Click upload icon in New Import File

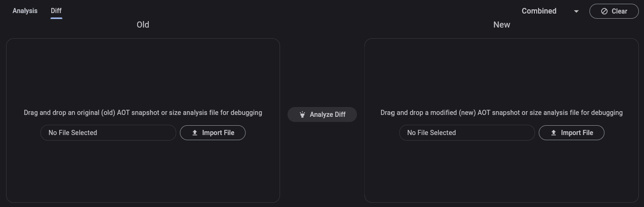(x=554, y=133)
